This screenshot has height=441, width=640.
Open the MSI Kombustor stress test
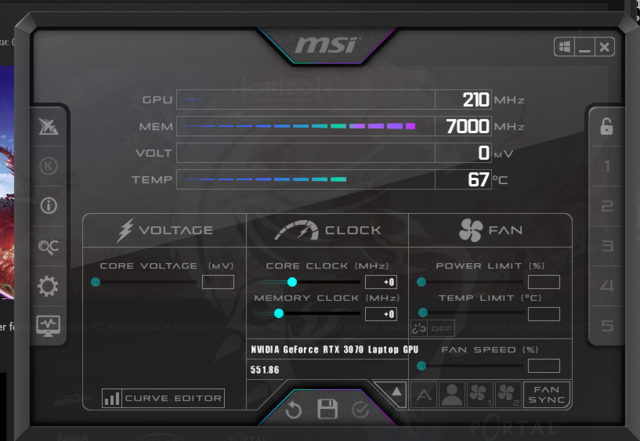coord(47,166)
